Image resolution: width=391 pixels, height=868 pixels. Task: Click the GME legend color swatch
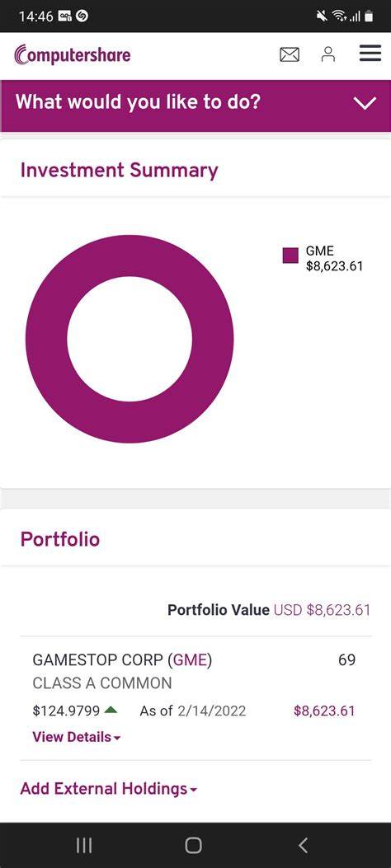[x=290, y=256]
